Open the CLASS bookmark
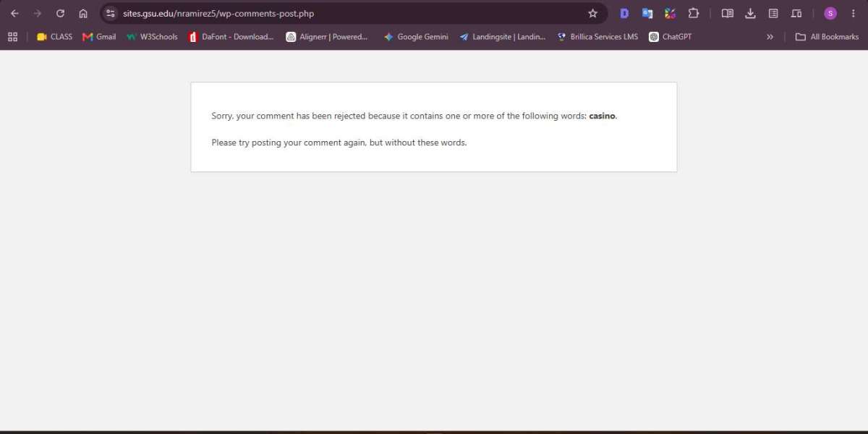 point(54,36)
